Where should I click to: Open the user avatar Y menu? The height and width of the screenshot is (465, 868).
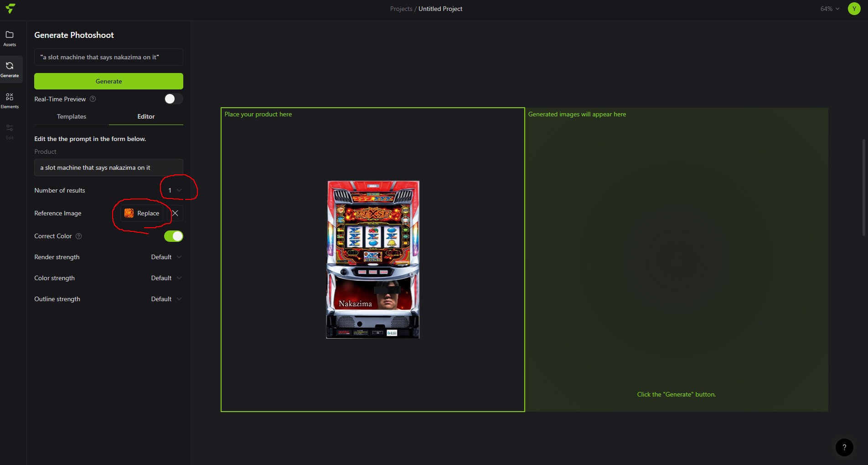point(854,9)
